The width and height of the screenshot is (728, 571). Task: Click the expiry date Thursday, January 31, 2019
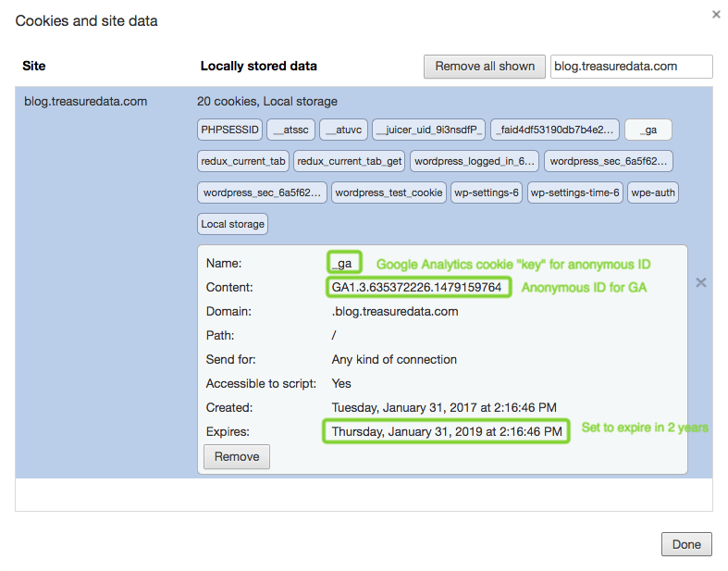pyautogui.click(x=447, y=431)
